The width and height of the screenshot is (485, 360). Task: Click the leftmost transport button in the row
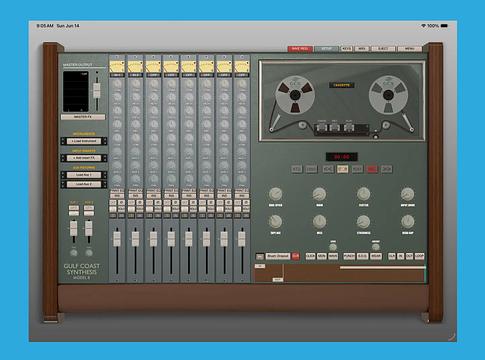[296, 169]
